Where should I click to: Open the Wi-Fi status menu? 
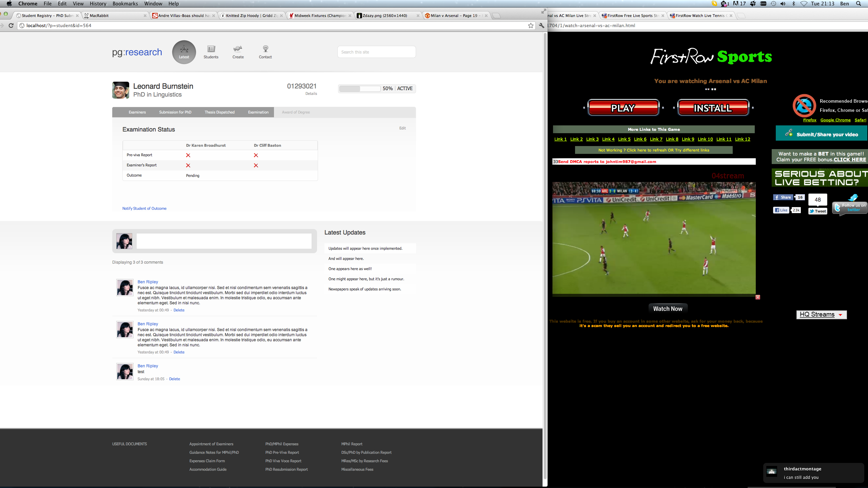[x=804, y=4]
